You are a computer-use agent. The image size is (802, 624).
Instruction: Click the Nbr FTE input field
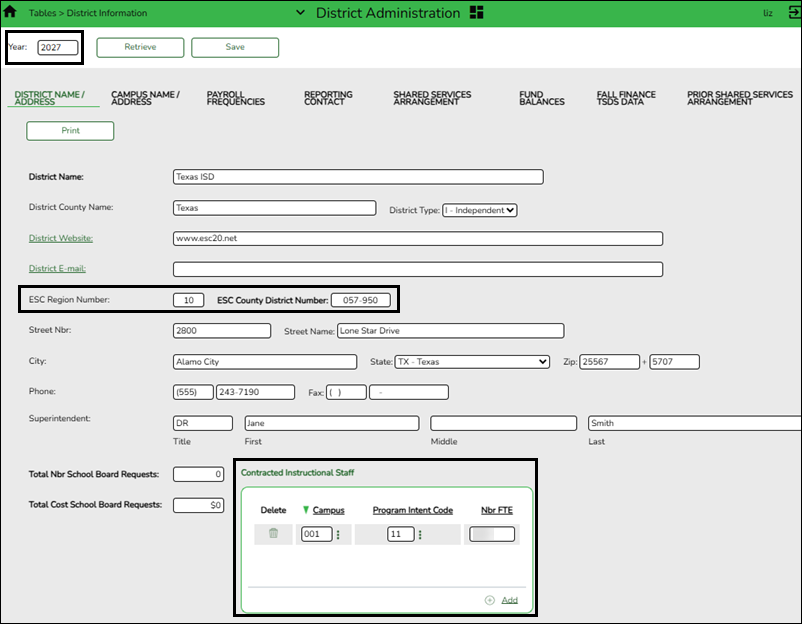(492, 534)
